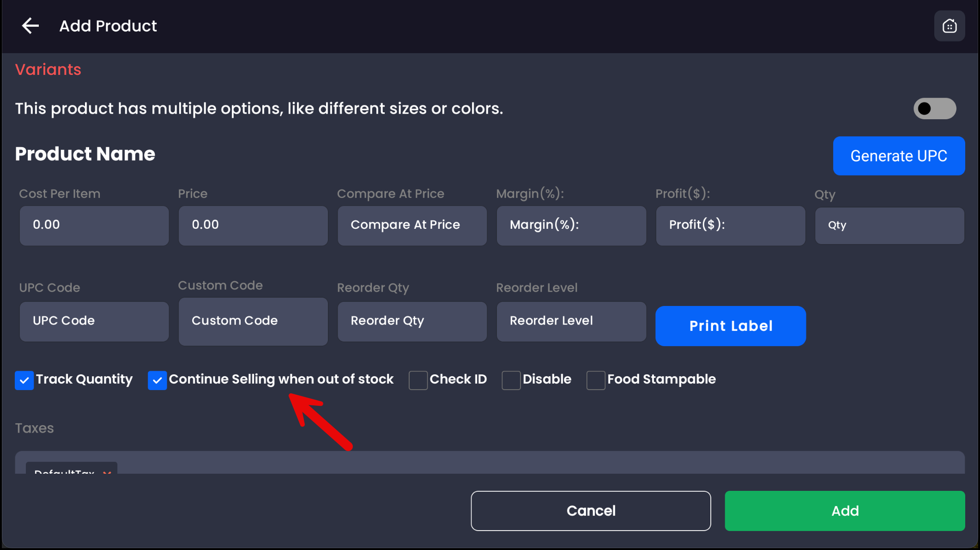Uncheck Continue Selling when out of stock

[x=157, y=380]
